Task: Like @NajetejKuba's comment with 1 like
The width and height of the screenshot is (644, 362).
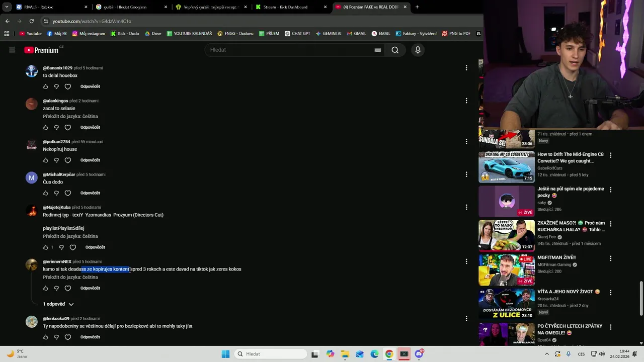Action: 45,247
